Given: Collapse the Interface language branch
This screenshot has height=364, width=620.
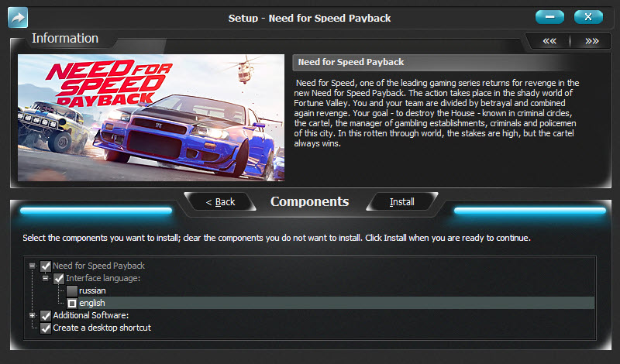Looking at the screenshot, I should 46,278.
